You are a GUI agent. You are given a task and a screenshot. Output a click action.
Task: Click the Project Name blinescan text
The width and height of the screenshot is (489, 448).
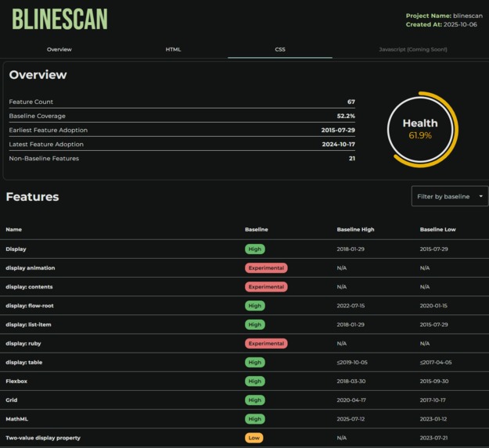444,16
